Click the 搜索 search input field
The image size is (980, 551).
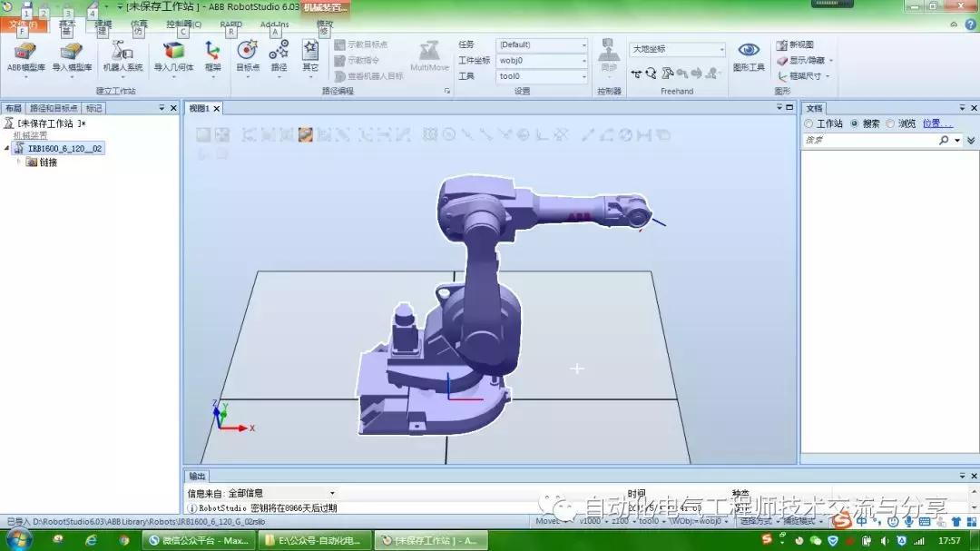[868, 141]
